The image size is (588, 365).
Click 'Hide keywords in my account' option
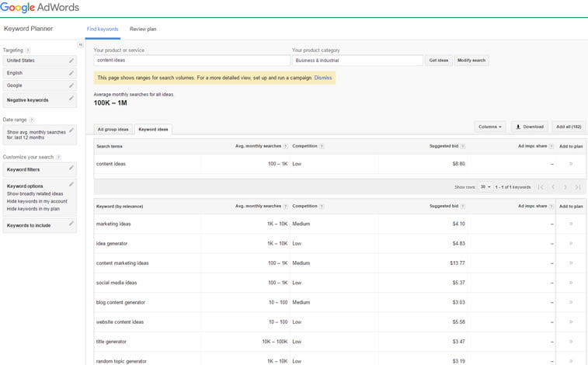[37, 201]
